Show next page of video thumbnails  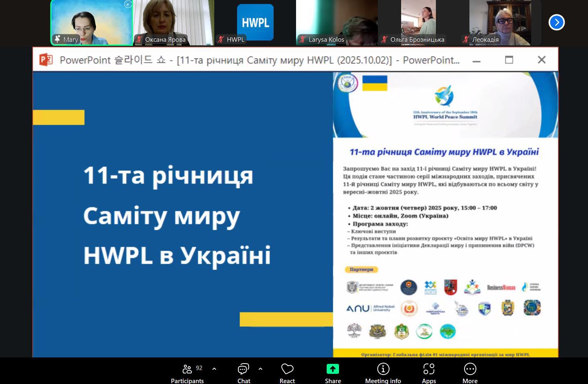point(557,22)
